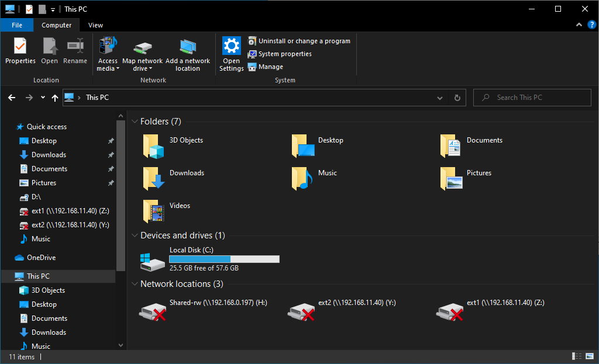599x364 pixels.
Task: Select the 3D Objects folder icon
Action: [x=153, y=147]
